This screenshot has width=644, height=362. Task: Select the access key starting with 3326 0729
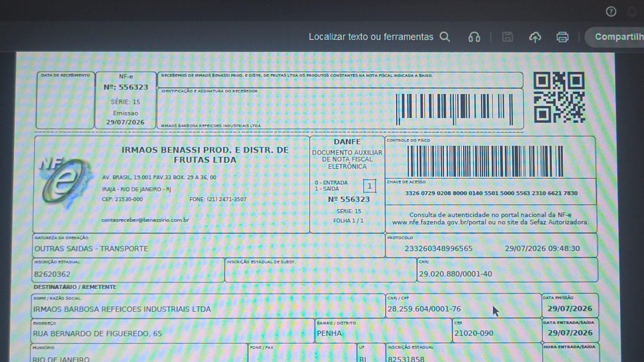491,193
